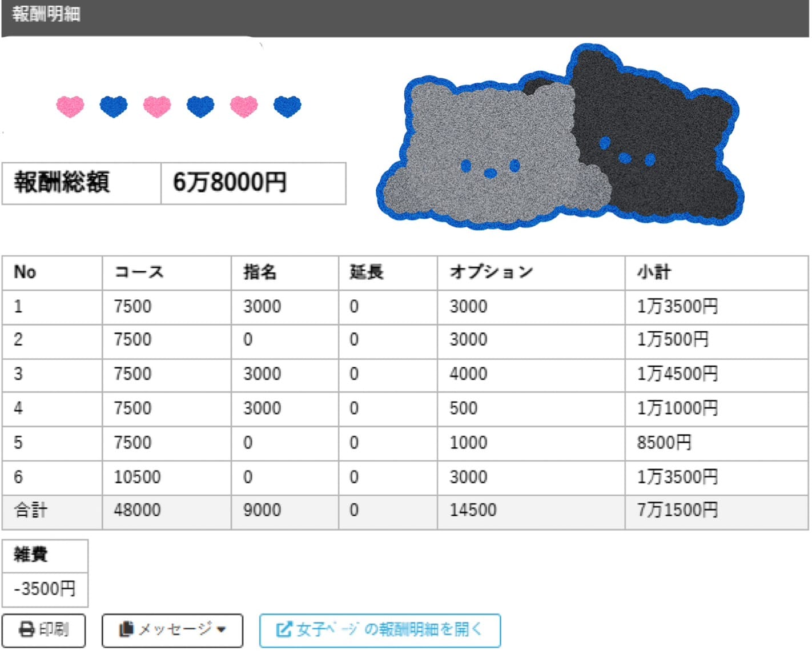
Task: Click the 印刷 print button
Action: (43, 630)
